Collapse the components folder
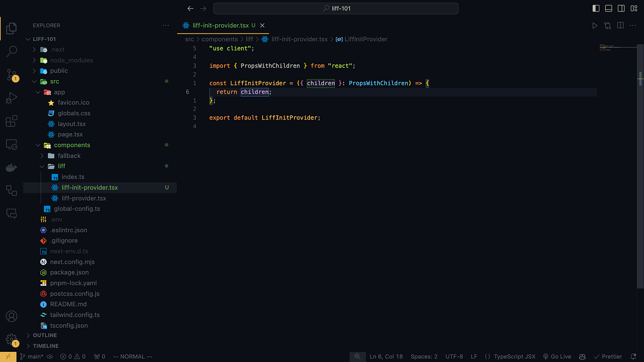Screen dimensions: 644x362 100,145
